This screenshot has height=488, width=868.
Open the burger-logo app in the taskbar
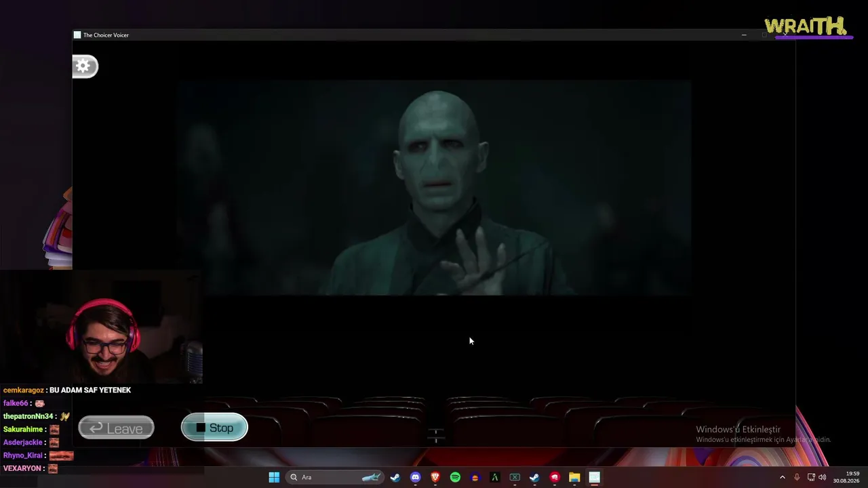(475, 477)
